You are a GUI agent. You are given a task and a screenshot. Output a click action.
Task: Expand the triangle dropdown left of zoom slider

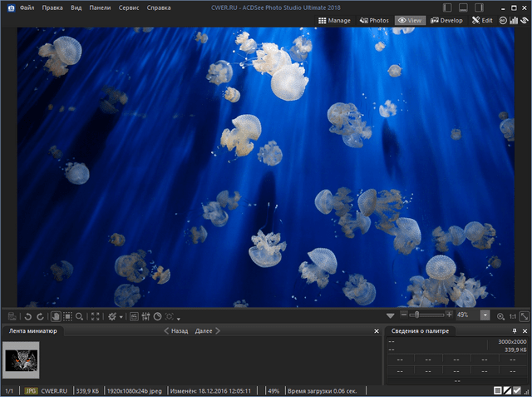tap(391, 316)
